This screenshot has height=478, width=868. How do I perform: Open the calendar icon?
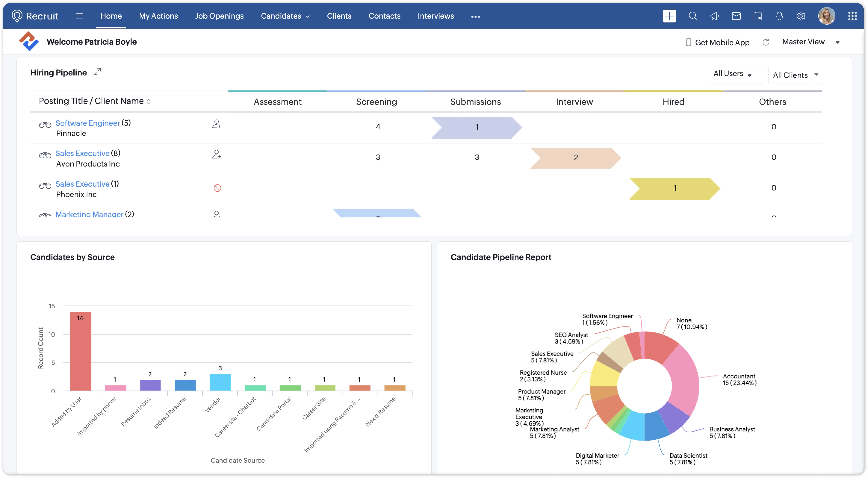758,16
